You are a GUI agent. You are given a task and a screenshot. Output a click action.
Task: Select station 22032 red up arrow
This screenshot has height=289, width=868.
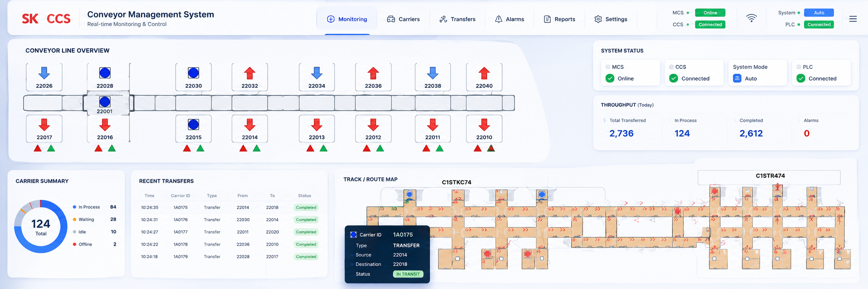(250, 73)
